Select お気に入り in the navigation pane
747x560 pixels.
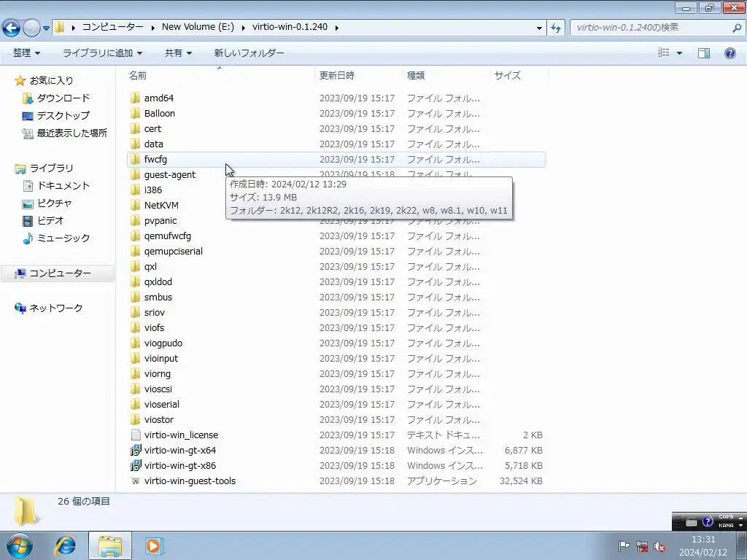click(x=52, y=80)
